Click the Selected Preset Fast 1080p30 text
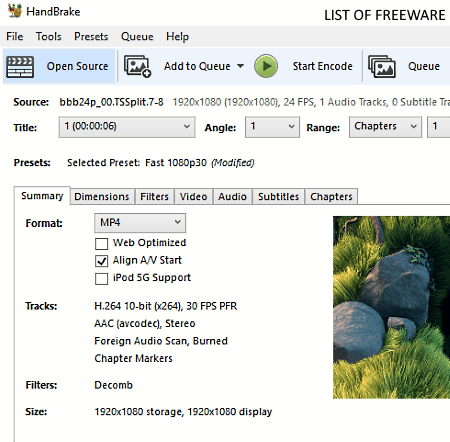 click(137, 163)
